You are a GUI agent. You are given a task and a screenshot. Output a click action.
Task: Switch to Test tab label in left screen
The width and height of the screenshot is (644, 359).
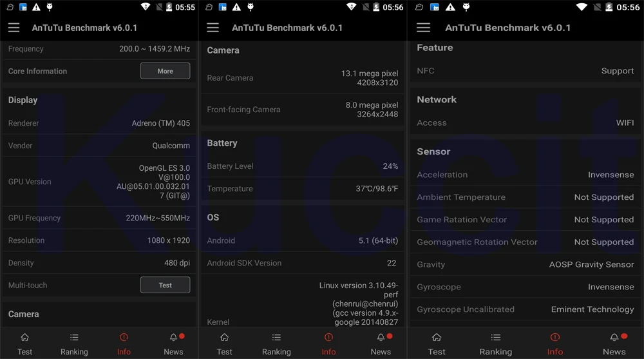24,352
